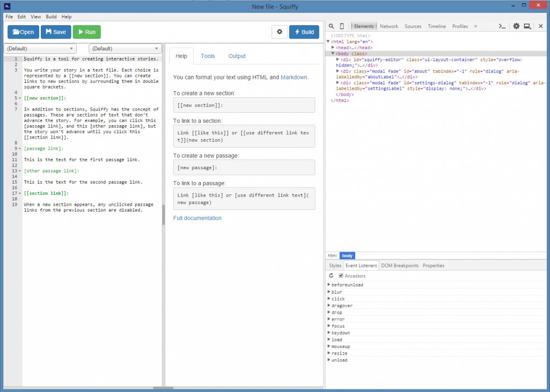Toggle the device mode phone icon

342,26
